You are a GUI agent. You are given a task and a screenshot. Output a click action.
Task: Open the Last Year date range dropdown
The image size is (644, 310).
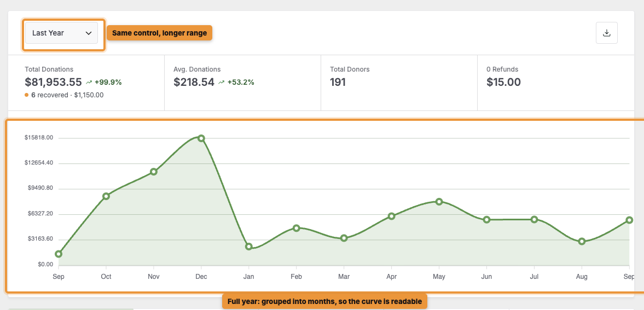[x=61, y=33]
